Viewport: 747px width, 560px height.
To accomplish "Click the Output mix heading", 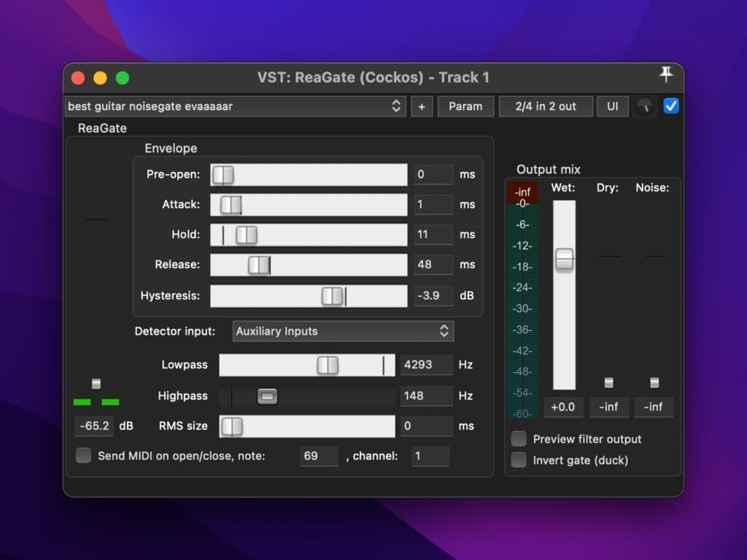I will coord(549,169).
